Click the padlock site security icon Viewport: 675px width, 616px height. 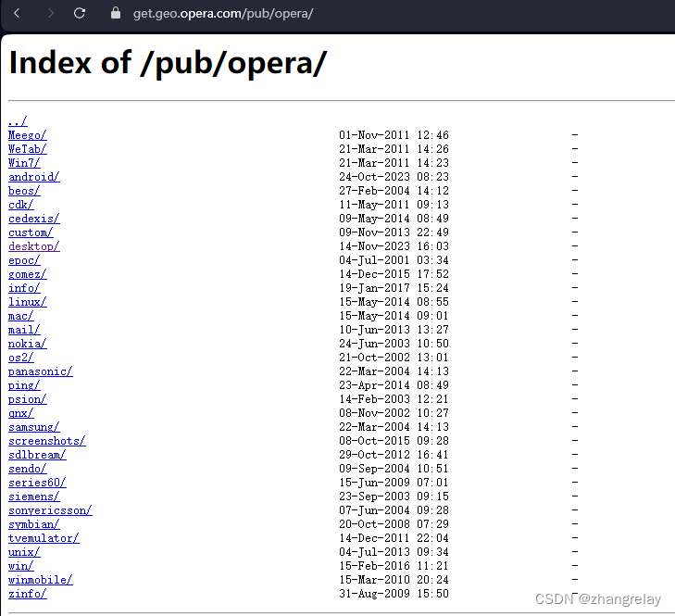coord(116,13)
